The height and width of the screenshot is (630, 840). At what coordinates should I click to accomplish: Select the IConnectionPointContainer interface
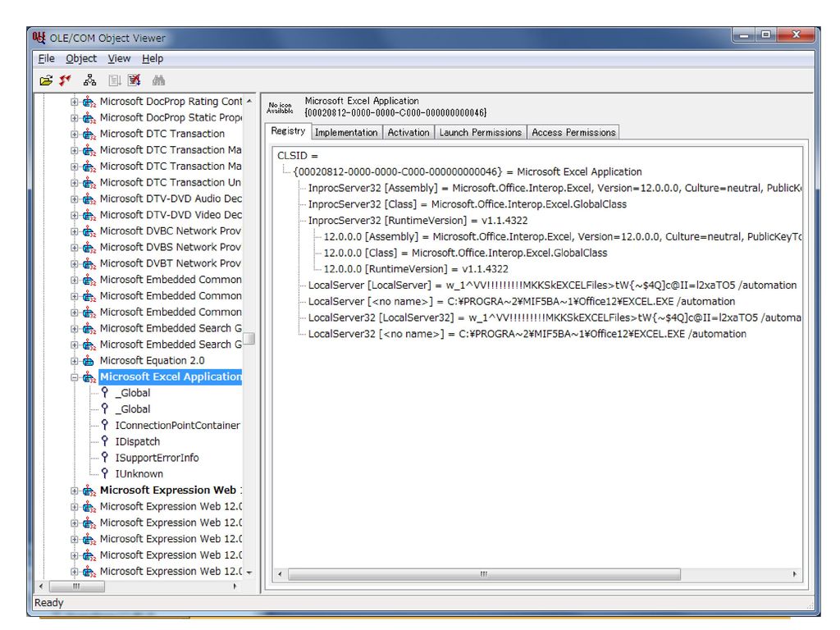177,426
